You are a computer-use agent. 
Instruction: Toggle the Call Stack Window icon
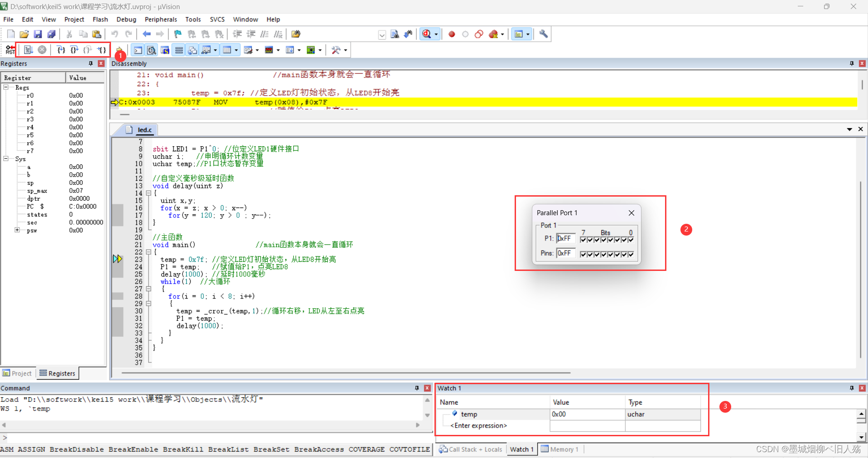point(193,50)
